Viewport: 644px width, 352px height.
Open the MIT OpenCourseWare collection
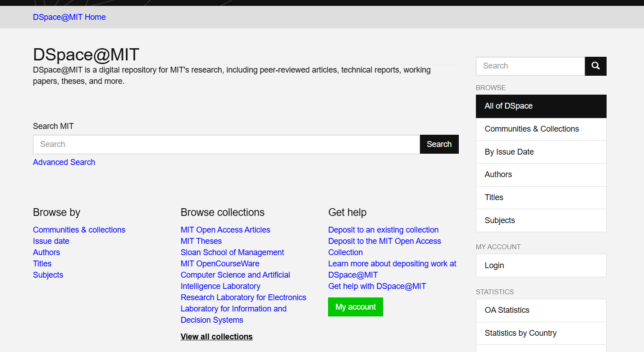click(x=219, y=263)
